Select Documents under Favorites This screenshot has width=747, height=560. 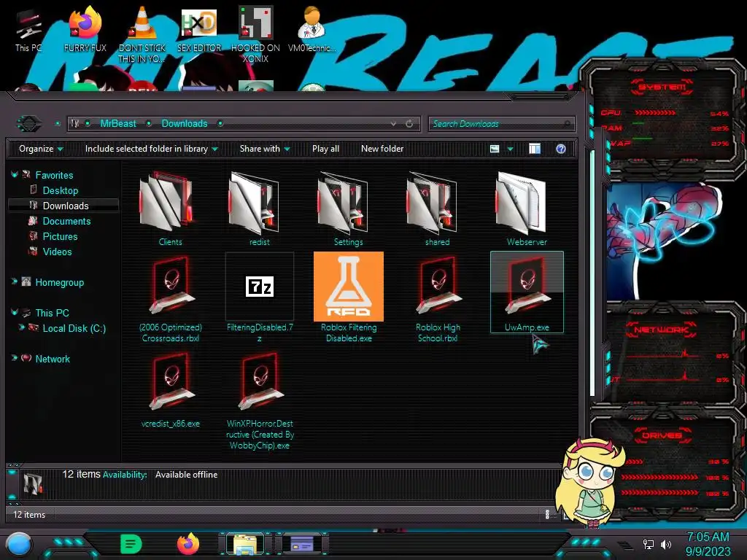point(66,221)
